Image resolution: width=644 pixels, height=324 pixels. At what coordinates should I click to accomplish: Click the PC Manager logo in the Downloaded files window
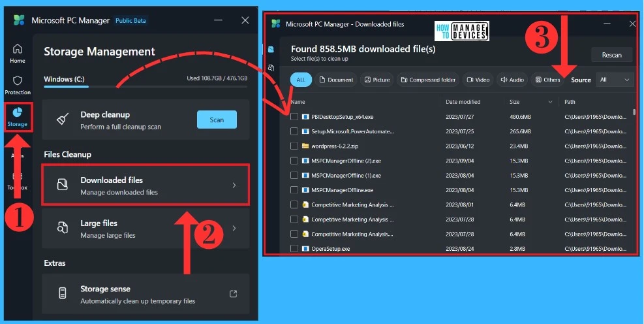[x=275, y=24]
